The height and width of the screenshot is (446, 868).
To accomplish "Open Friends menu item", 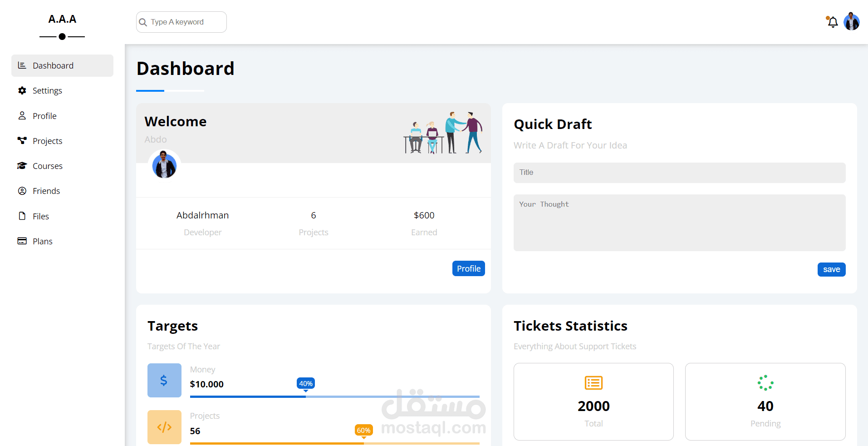I will pyautogui.click(x=62, y=191).
